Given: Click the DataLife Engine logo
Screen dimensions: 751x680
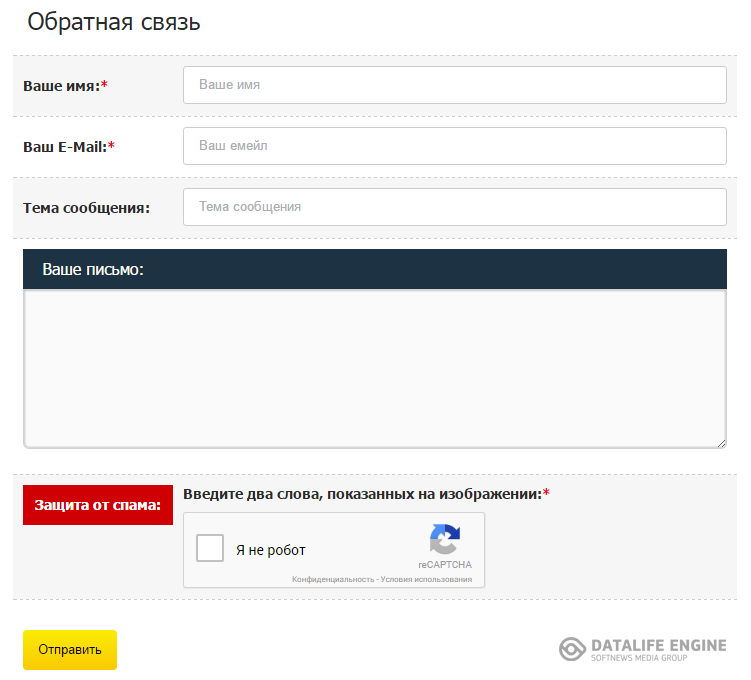Looking at the screenshot, I should [642, 649].
